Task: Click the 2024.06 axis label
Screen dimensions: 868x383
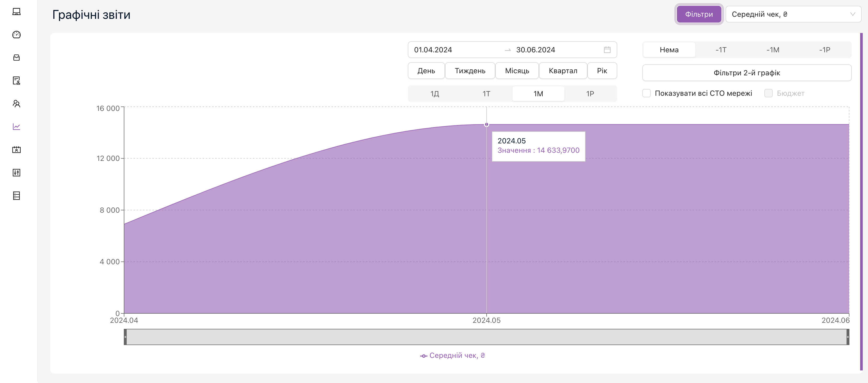Action: [835, 320]
